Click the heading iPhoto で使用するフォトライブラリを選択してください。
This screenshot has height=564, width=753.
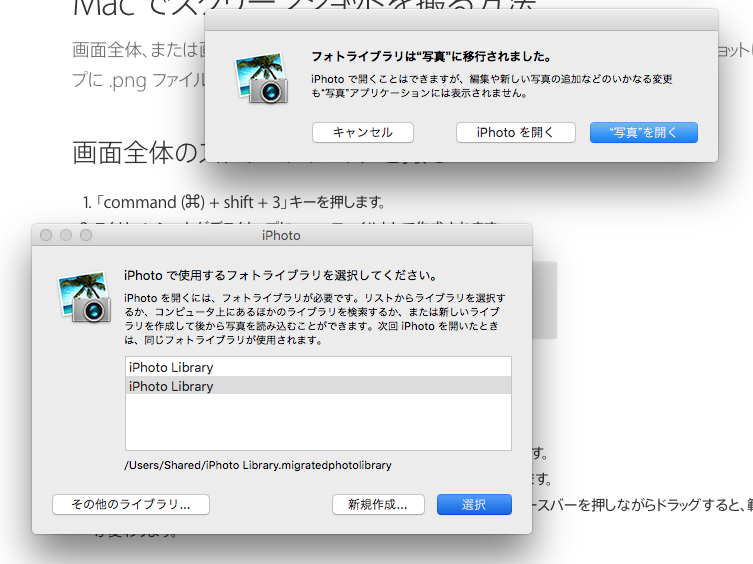(x=281, y=275)
